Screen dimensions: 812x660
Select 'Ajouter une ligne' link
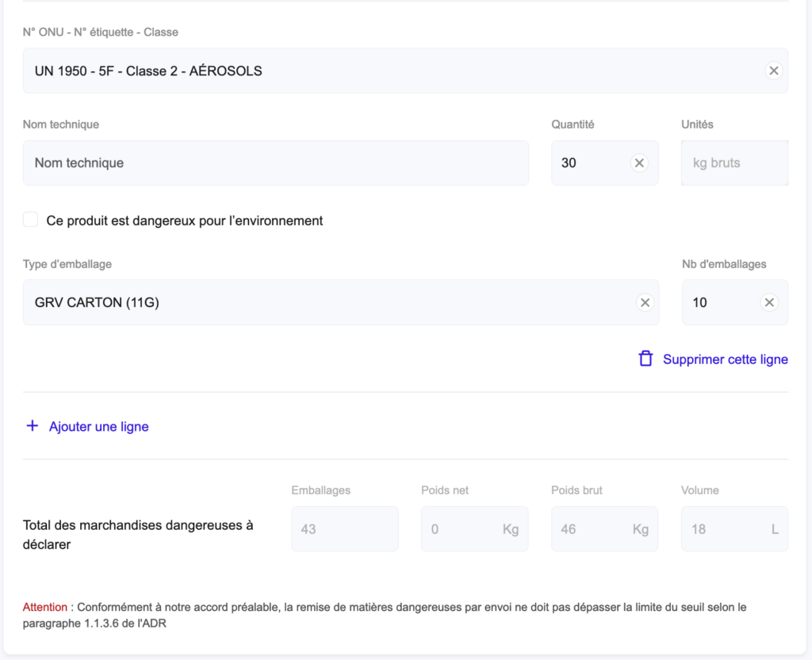pos(98,427)
